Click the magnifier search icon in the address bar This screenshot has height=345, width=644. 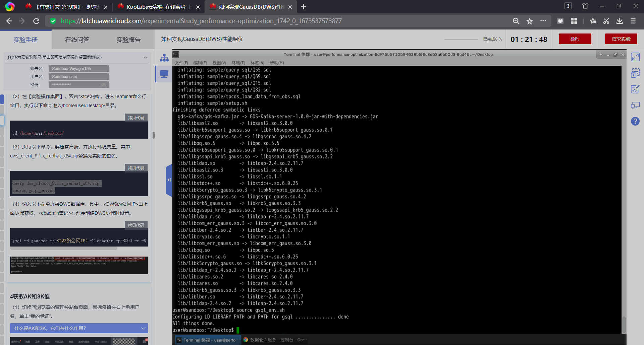click(x=516, y=21)
